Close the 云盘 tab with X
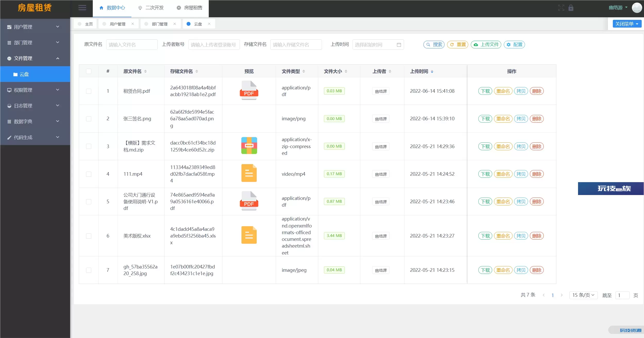Viewport: 644px width, 338px height. click(x=209, y=24)
